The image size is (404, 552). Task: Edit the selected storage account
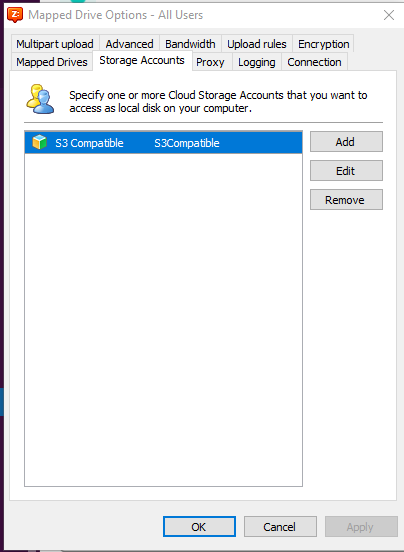point(346,171)
